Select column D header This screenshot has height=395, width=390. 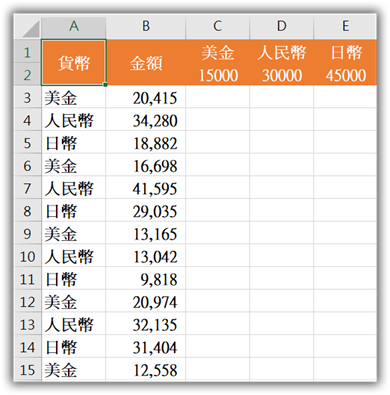point(282,27)
